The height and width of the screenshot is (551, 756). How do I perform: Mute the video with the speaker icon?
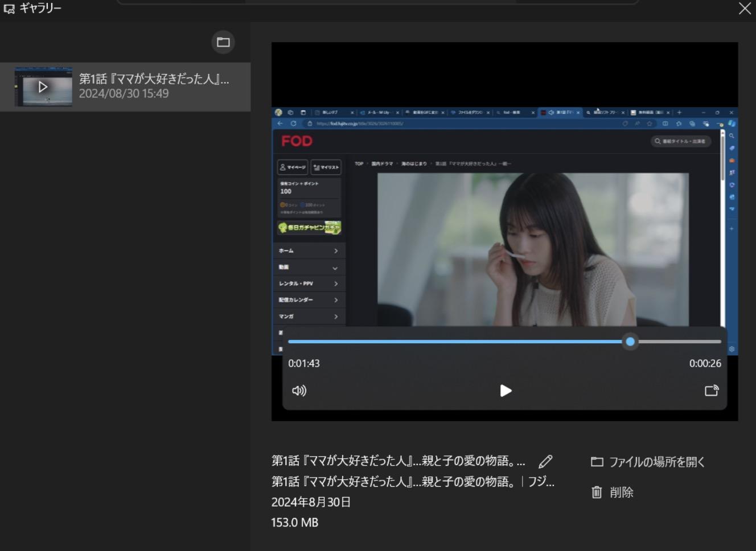pos(299,390)
